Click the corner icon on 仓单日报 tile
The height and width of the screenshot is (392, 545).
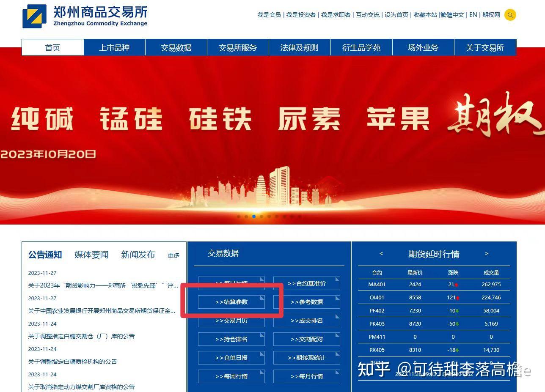coord(261,353)
